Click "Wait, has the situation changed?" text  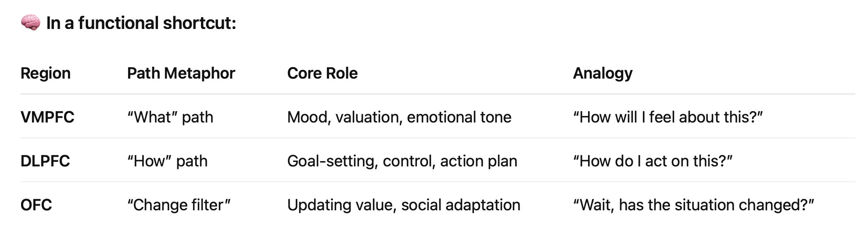[693, 205]
